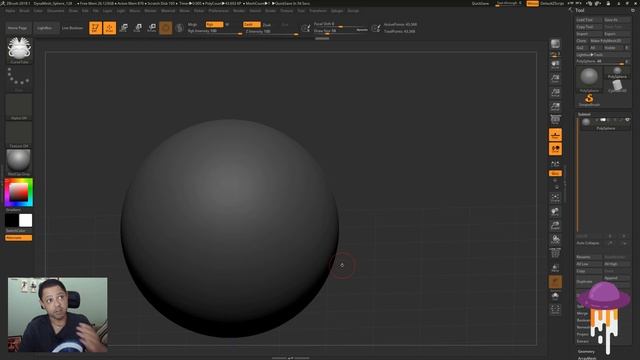
Task: Adjust the Z Intensity slider
Action: tap(271, 31)
